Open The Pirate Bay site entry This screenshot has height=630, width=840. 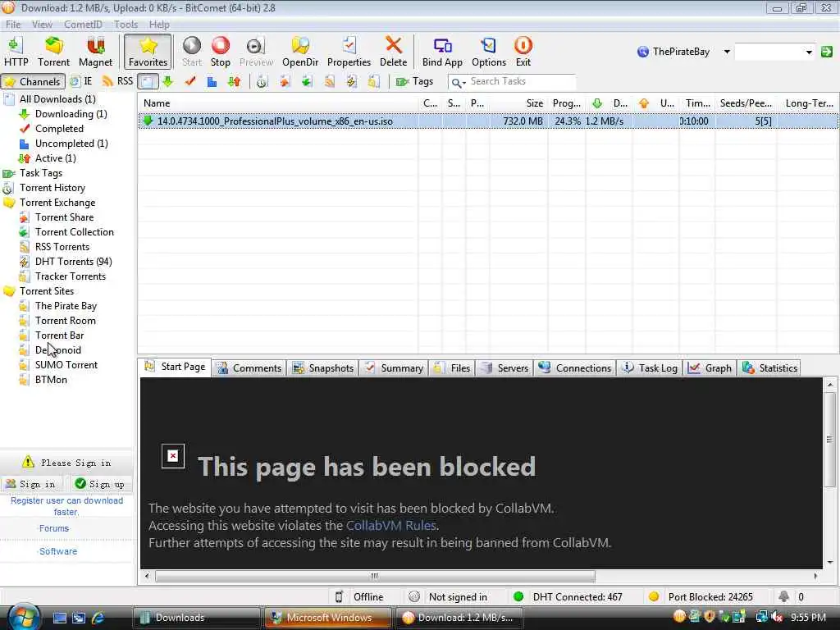(x=66, y=306)
